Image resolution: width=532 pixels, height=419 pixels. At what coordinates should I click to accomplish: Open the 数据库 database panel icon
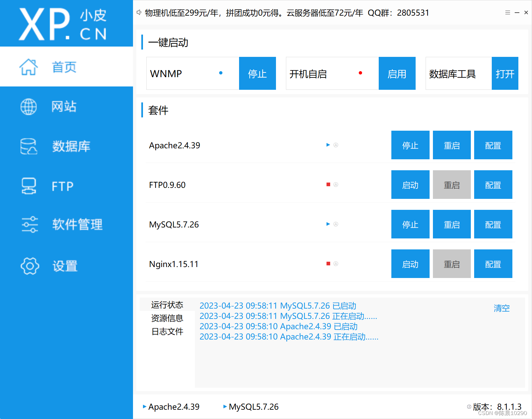click(x=28, y=146)
